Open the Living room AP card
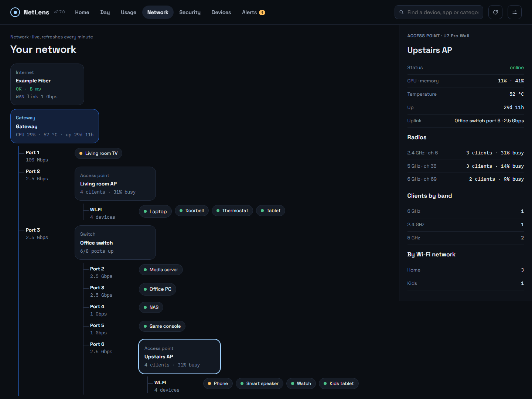Screen dimensions: 532x399 pyautogui.click(x=115, y=184)
